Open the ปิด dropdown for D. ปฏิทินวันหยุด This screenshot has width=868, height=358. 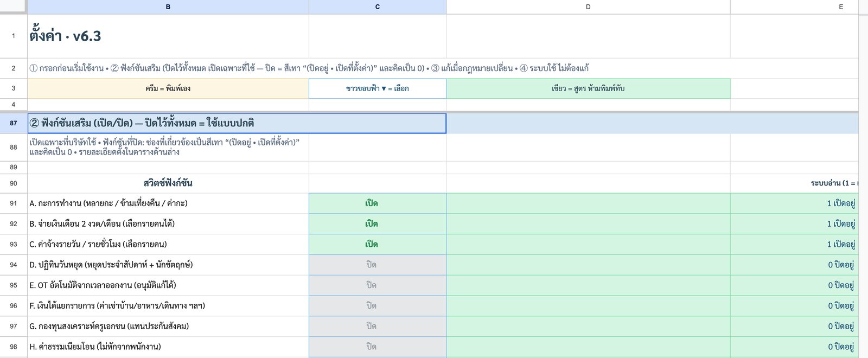tap(378, 265)
